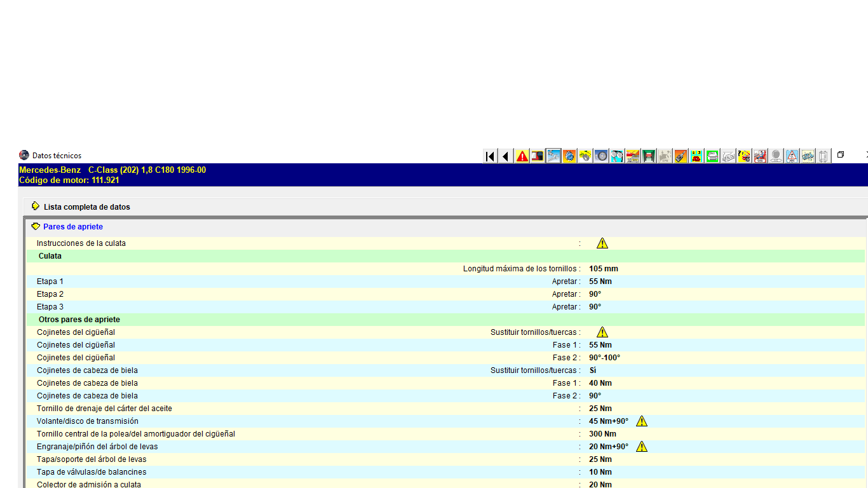Open warning next to 20 Nm+90° value
868x488 pixels.
[x=642, y=447]
